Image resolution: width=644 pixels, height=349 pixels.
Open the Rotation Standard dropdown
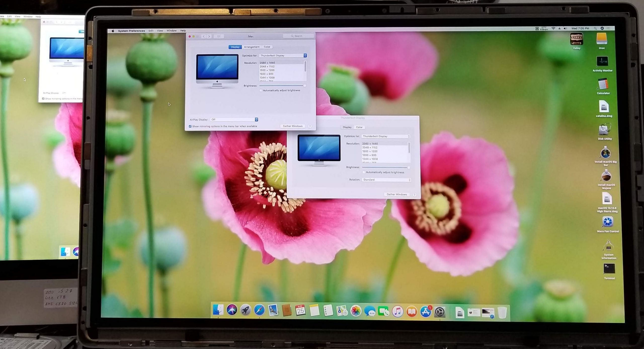386,180
